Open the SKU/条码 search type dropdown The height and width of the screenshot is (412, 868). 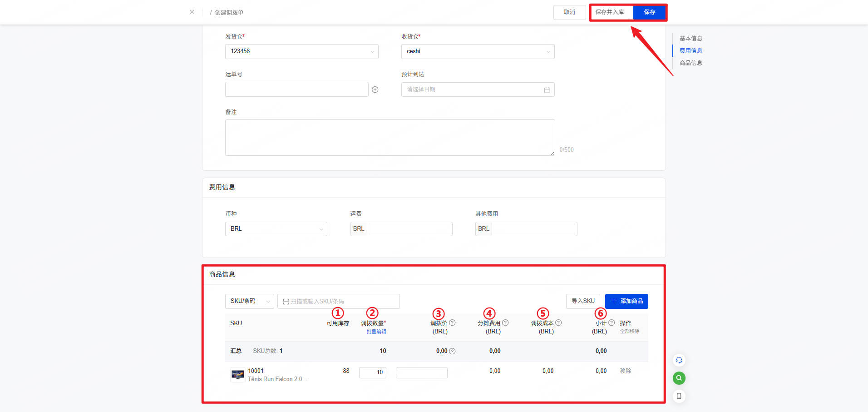click(249, 301)
